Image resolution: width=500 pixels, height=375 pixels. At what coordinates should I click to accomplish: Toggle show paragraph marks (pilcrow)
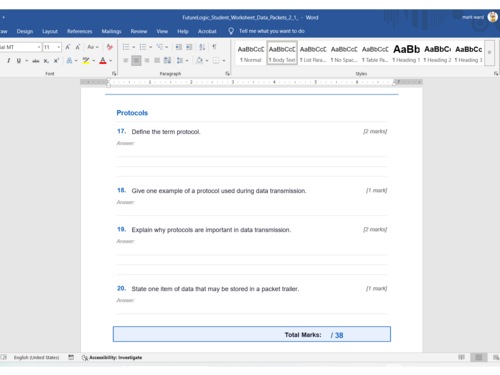[x=214, y=47]
